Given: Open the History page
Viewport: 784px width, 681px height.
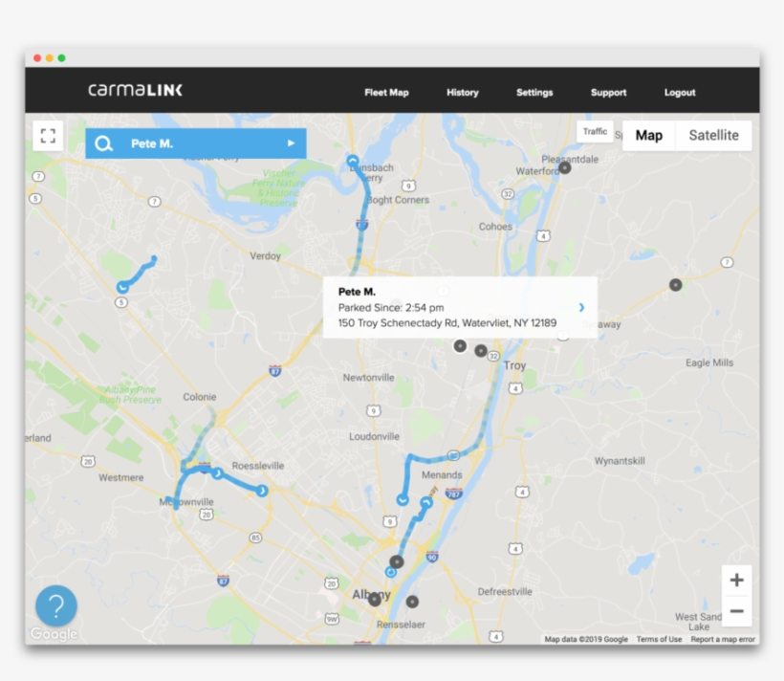Looking at the screenshot, I should click(x=462, y=93).
